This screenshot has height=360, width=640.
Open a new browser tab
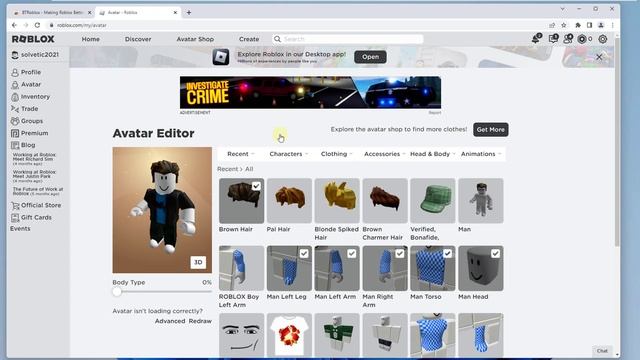pyautogui.click(x=189, y=13)
